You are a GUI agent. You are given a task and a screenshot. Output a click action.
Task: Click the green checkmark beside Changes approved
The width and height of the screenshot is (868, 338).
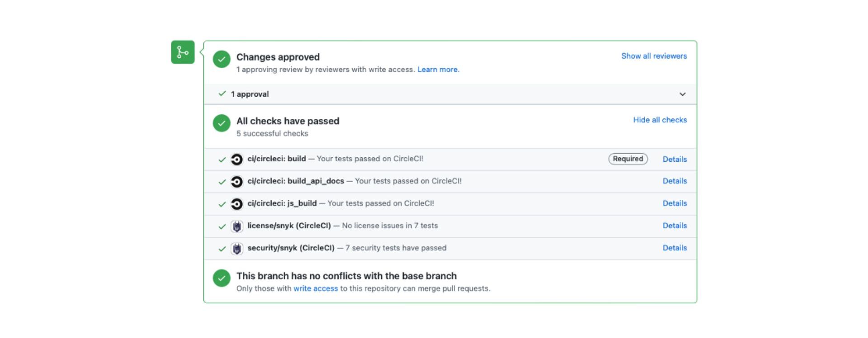tap(222, 59)
